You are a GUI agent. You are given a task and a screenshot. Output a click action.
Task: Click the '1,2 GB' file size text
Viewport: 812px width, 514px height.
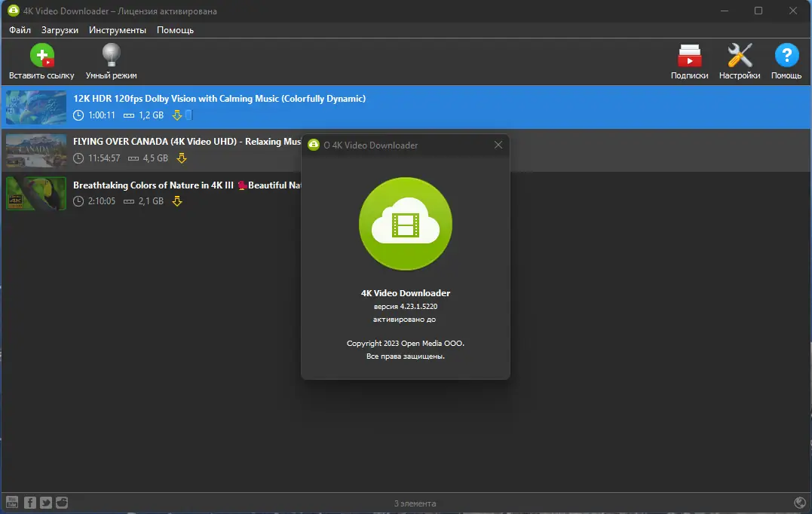[152, 115]
